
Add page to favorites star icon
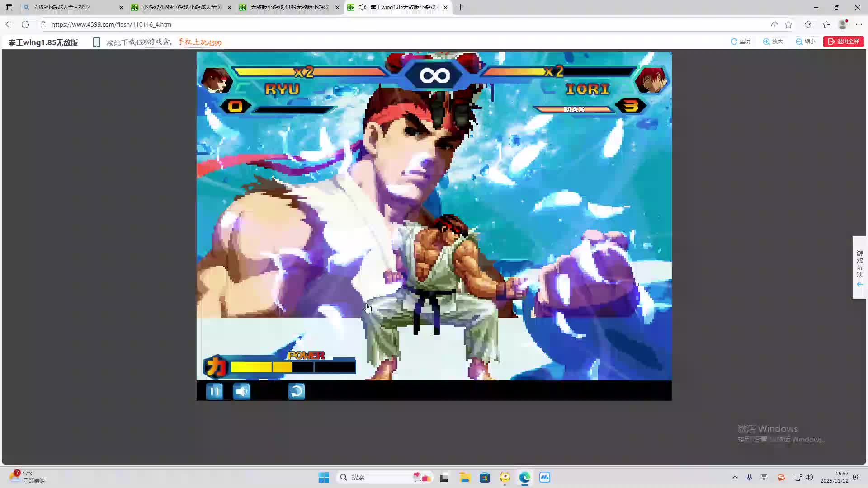(788, 24)
